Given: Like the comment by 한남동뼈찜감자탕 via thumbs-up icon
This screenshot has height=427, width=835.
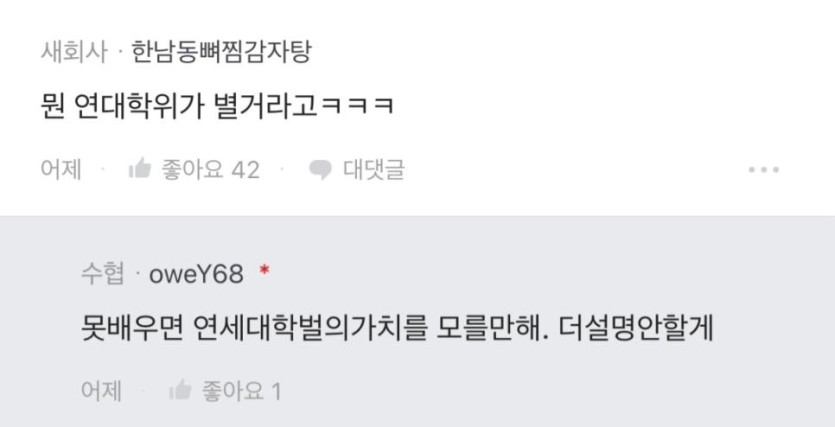Looking at the screenshot, I should point(140,169).
